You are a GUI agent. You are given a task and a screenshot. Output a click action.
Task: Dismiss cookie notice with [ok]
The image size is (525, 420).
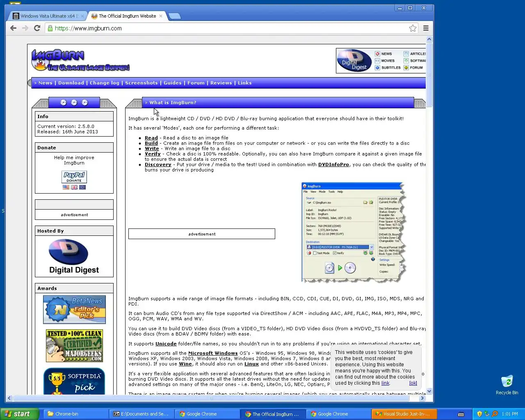413,383
